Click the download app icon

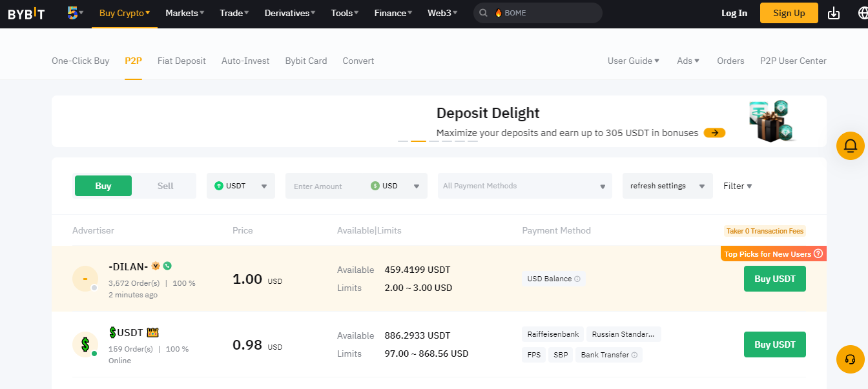834,13
